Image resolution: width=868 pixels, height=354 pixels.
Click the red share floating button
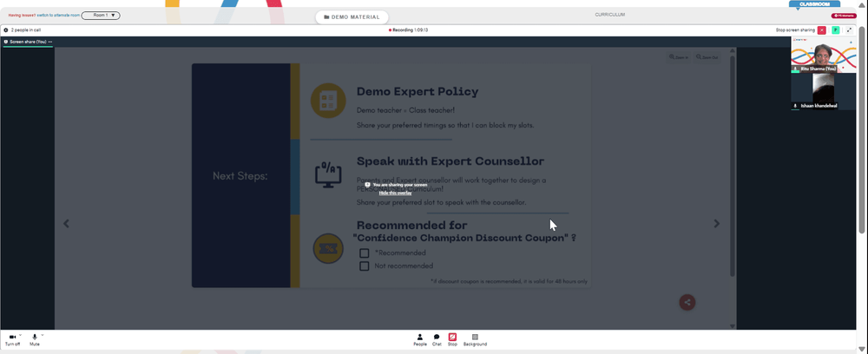[687, 302]
